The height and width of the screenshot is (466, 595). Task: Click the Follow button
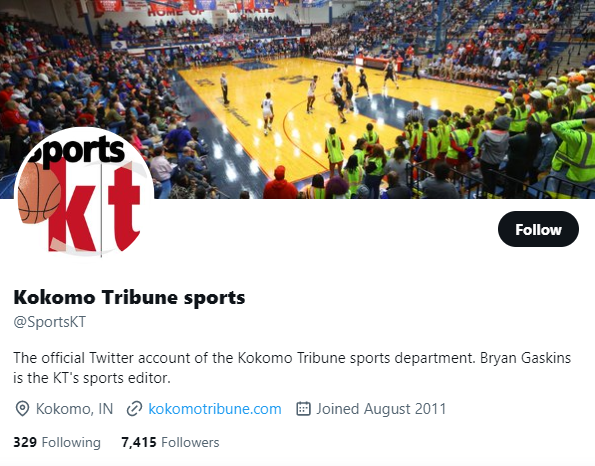[538, 229]
